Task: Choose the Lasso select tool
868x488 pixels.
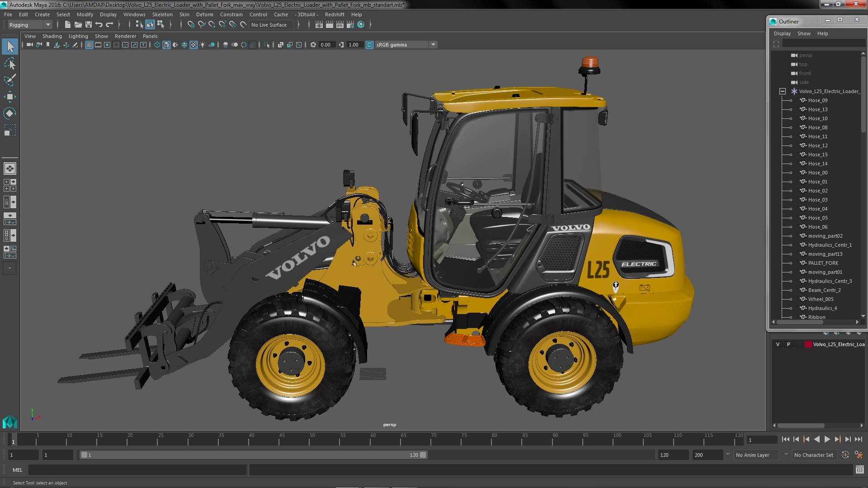Action: pos(10,63)
